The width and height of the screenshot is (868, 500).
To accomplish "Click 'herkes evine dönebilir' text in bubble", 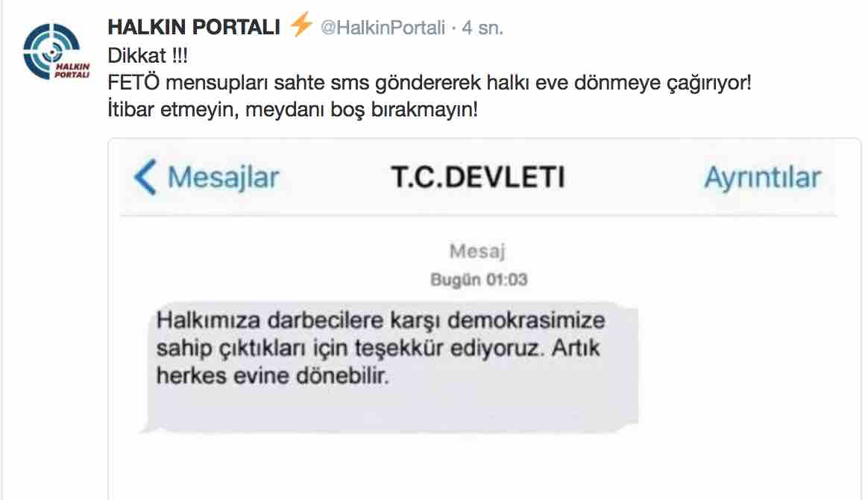I will 272,376.
